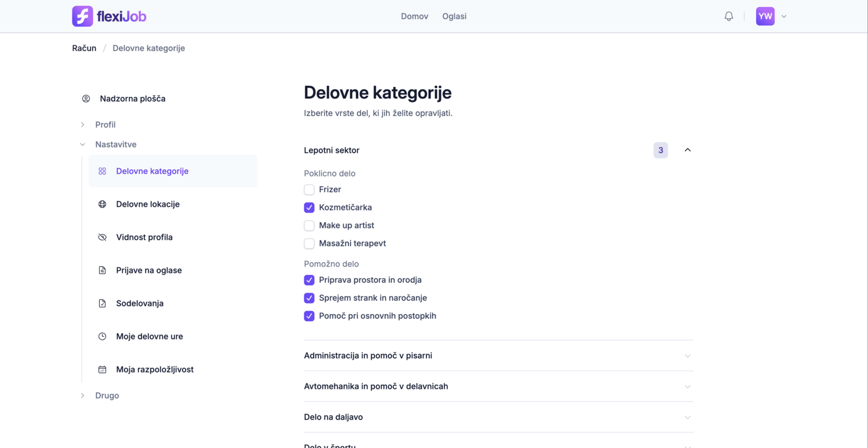Open the Domov menu item
The width and height of the screenshot is (868, 448).
click(414, 16)
